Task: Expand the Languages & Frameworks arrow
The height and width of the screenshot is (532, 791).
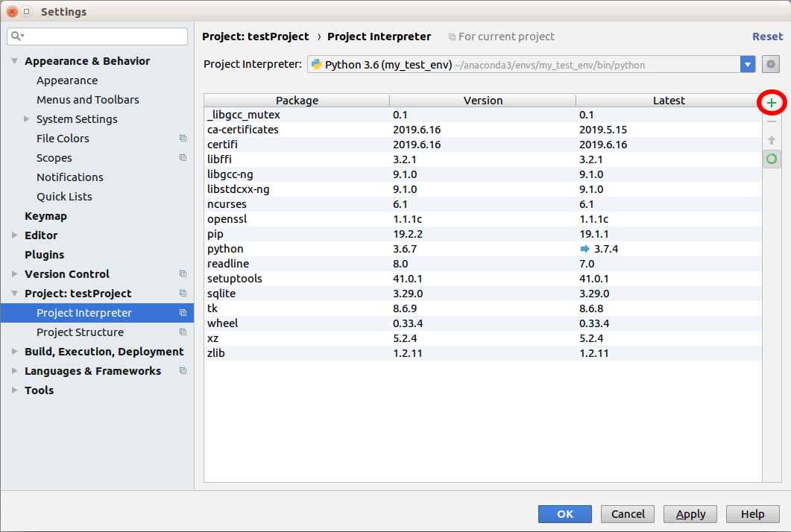Action: coord(15,370)
